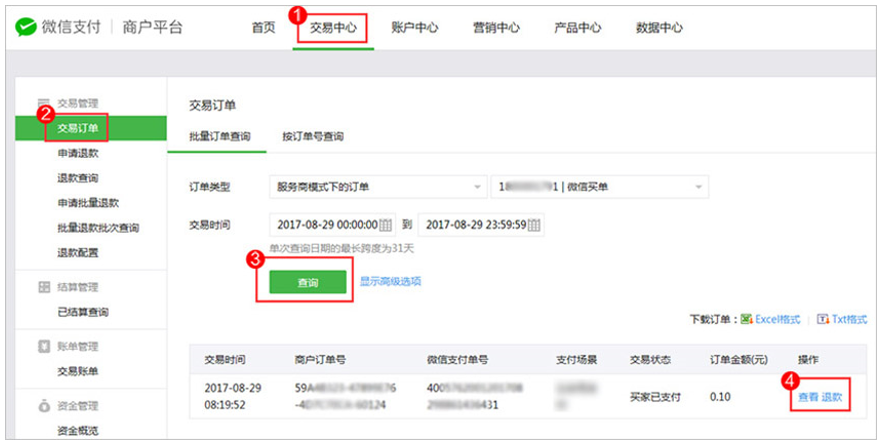This screenshot has width=887, height=445.
Task: Click 查看 link in the order row
Action: [x=808, y=398]
